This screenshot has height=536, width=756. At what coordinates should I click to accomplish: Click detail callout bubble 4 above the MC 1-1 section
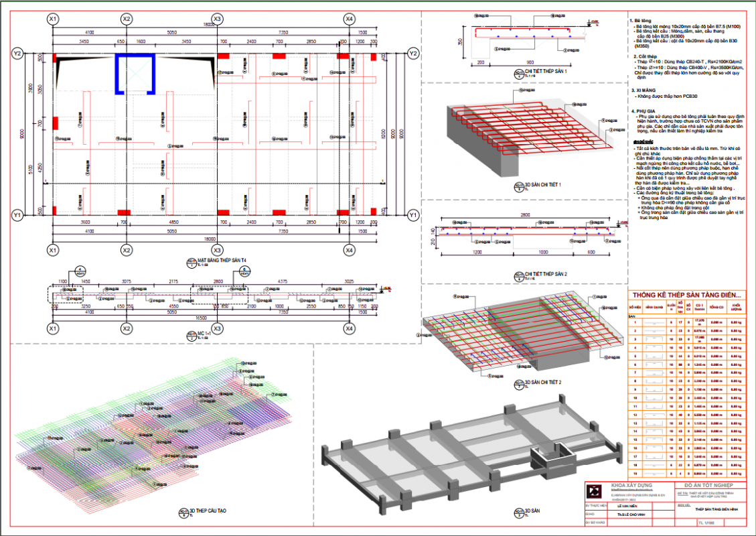coord(78,270)
